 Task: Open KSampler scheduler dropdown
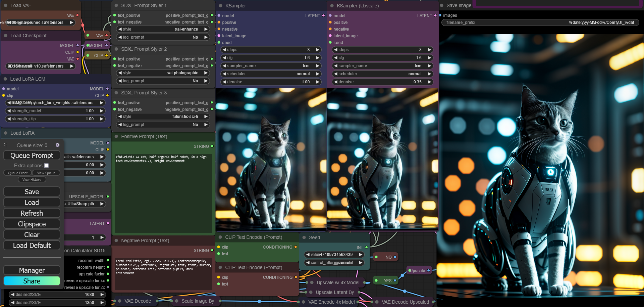271,74
